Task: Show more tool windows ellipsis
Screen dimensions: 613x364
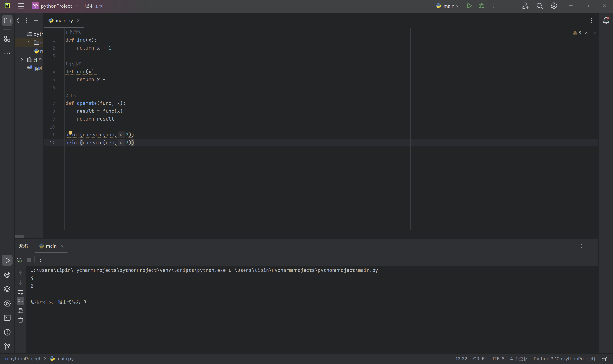Action: click(7, 53)
